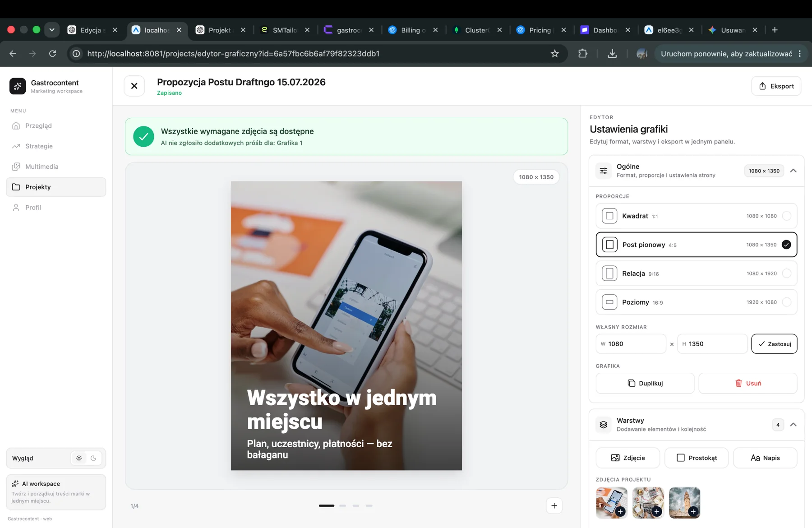
Task: Click subtitle 'Plan, uczestnicy, płatności — bez bałaganu'
Action: coord(319,449)
